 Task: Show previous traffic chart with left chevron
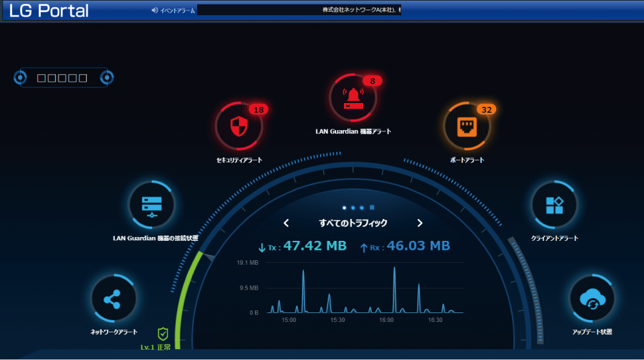click(287, 223)
